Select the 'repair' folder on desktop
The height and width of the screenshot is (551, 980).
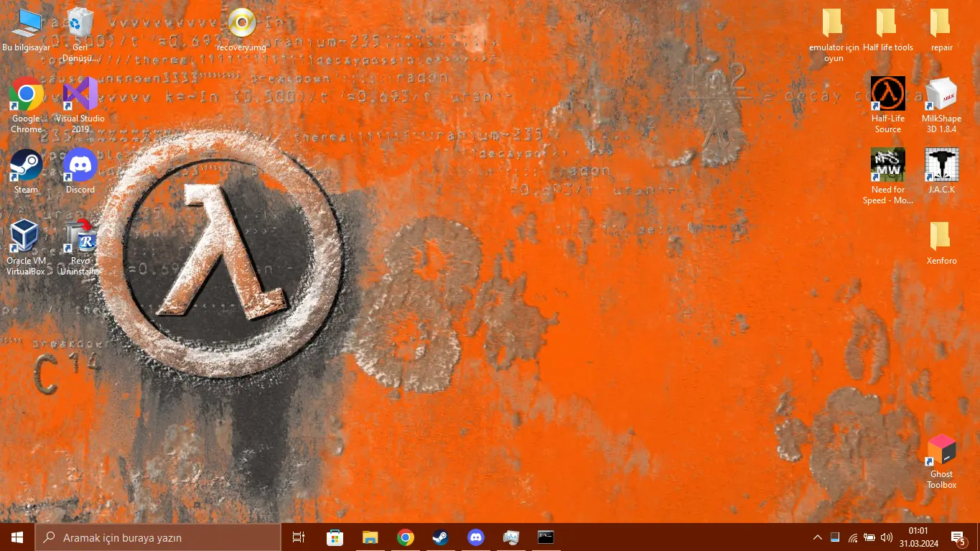coord(941,29)
